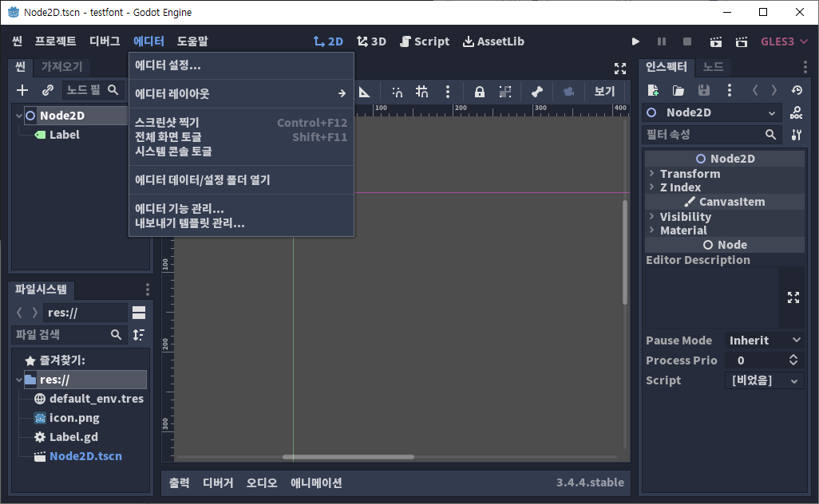This screenshot has height=504, width=819.
Task: Open the Pause Mode Inherit dropdown
Action: click(765, 341)
